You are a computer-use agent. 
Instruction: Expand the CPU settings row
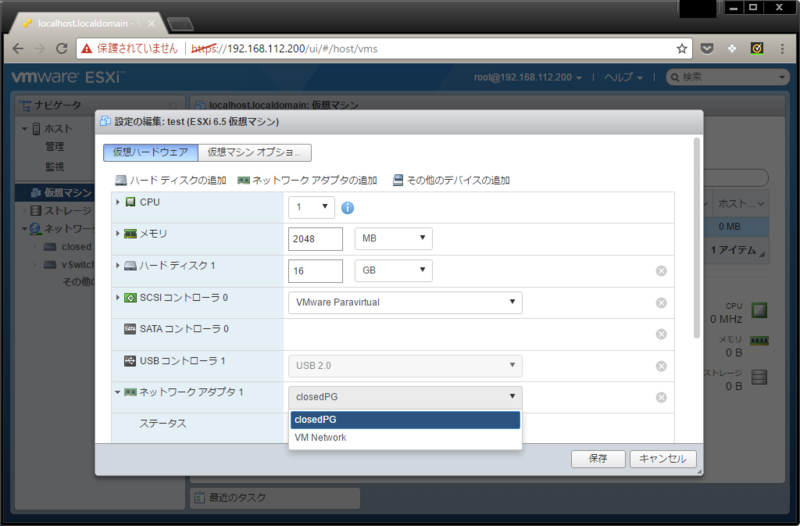[x=118, y=202]
